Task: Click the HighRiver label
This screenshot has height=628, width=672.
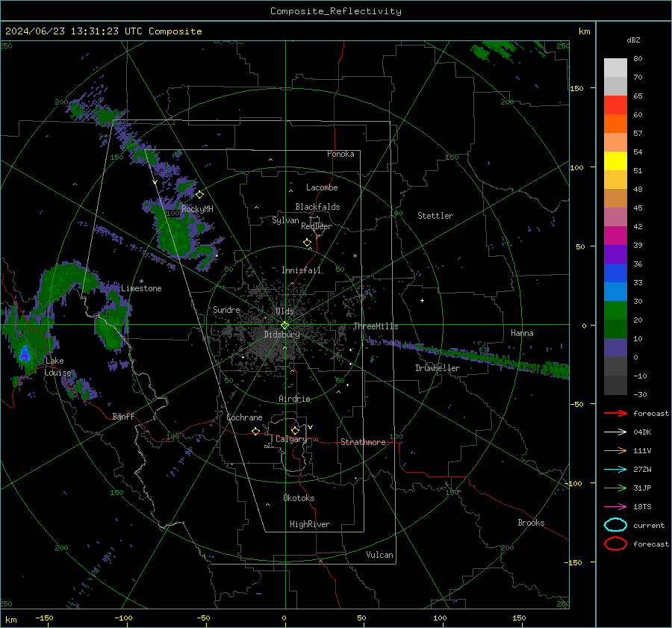Action: (x=310, y=524)
